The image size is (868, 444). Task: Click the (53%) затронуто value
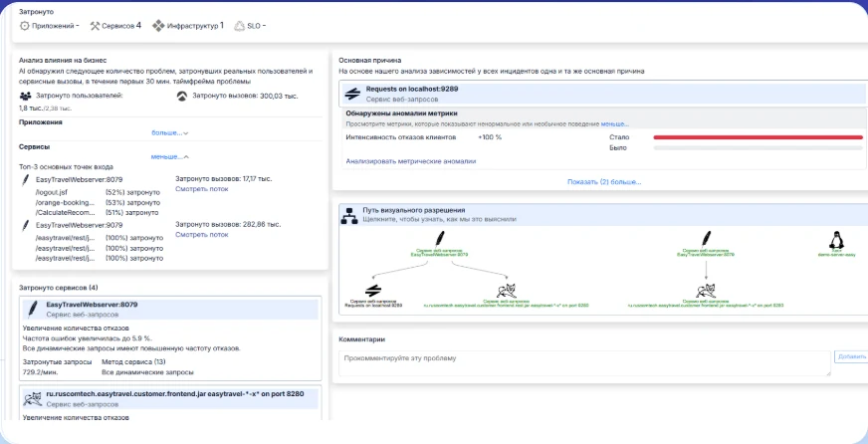click(132, 202)
